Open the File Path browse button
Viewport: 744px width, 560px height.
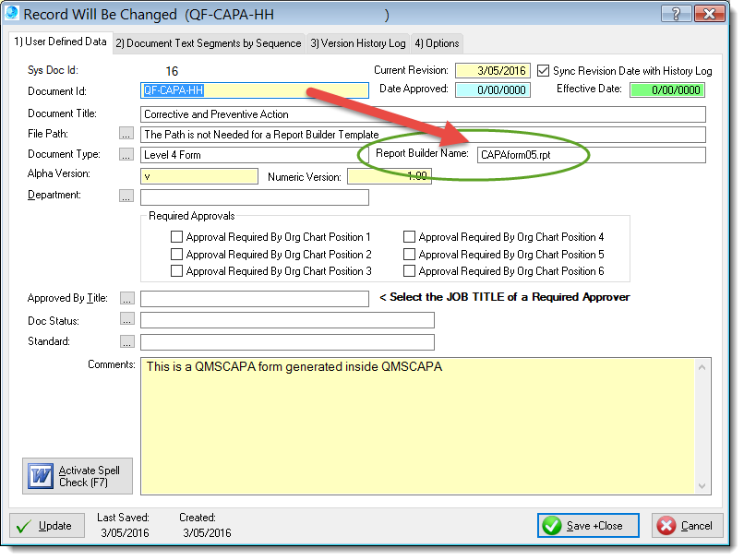(127, 135)
